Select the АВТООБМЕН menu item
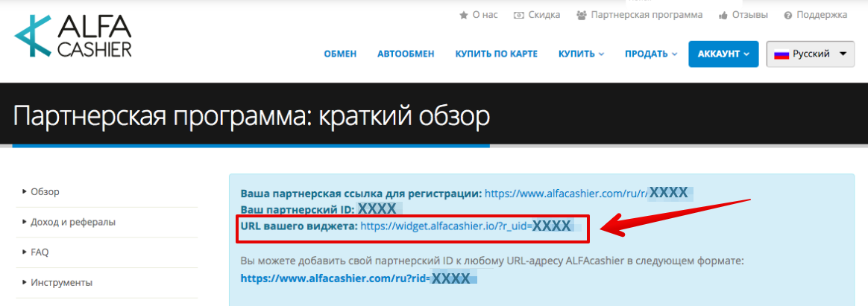The image size is (868, 306). click(x=406, y=54)
